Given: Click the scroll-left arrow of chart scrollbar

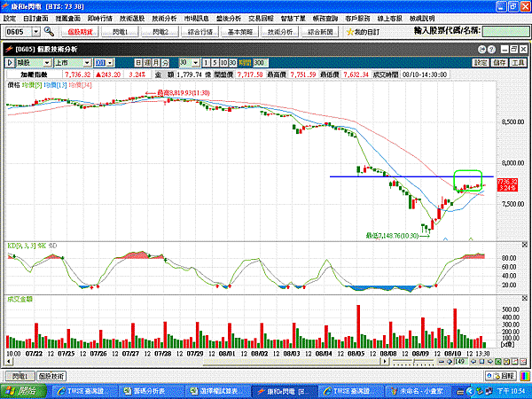Looking at the screenshot, I should tap(9, 362).
